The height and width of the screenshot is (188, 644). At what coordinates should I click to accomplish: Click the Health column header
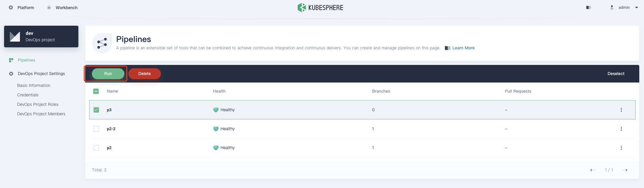pos(219,91)
